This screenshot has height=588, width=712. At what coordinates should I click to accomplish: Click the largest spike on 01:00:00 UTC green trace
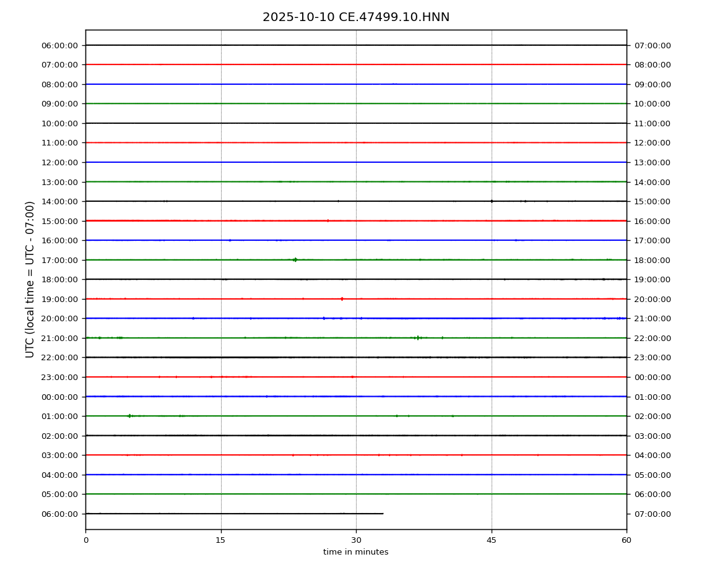point(129,416)
